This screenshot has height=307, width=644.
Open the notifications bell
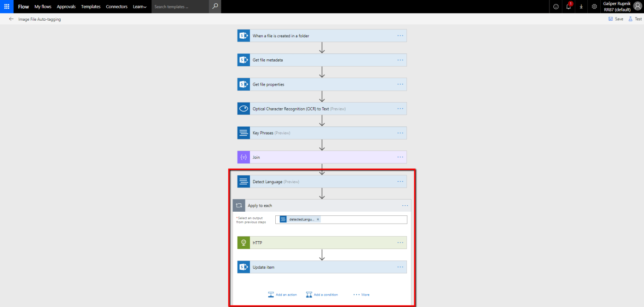pyautogui.click(x=569, y=6)
